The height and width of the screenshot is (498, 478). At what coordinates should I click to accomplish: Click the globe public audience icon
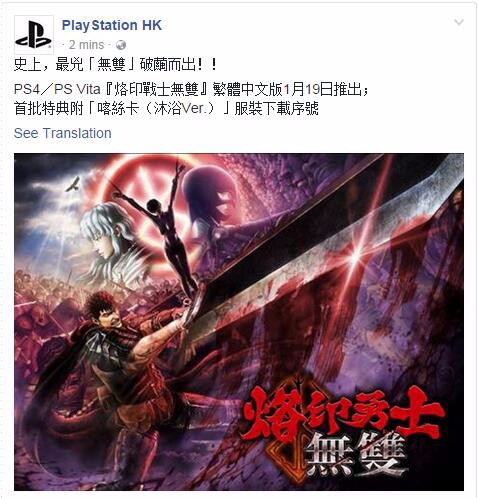(x=121, y=45)
